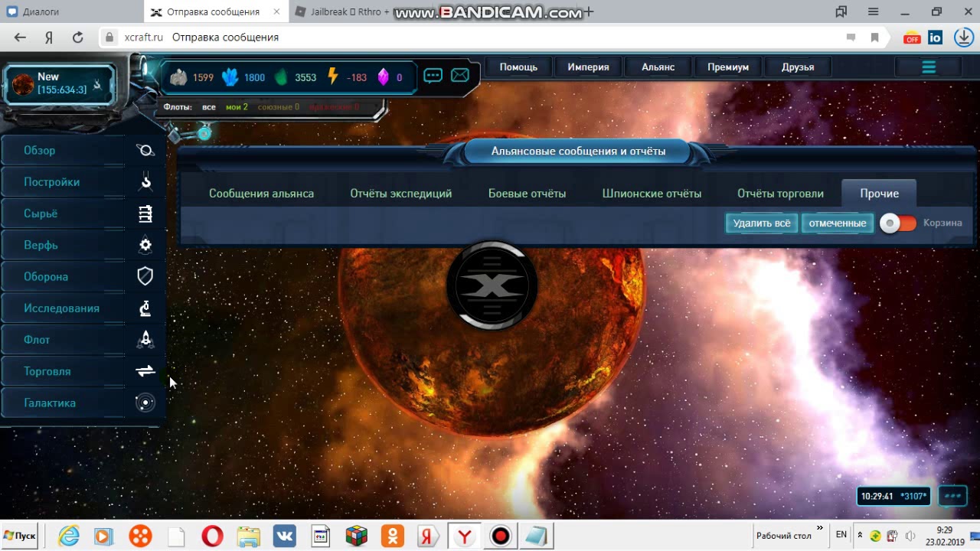The height and width of the screenshot is (551, 980).
Task: Click the energy lightning bolt icon
Action: [x=332, y=77]
